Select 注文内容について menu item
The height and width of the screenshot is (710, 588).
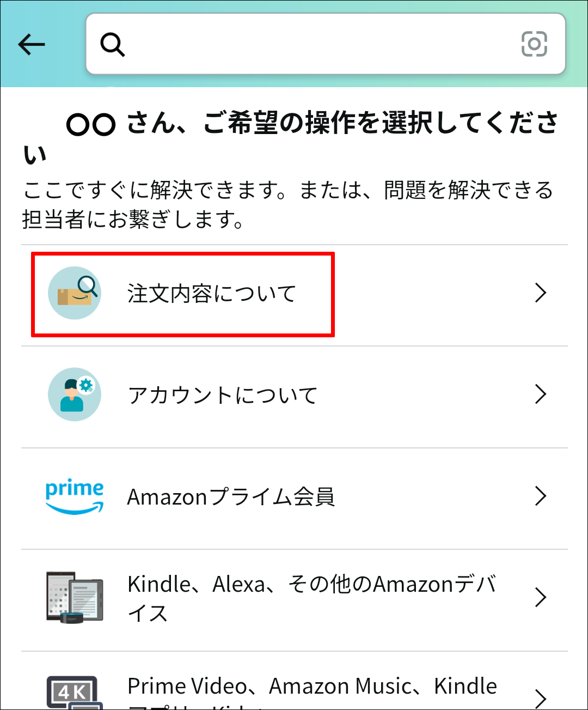pyautogui.click(x=211, y=294)
